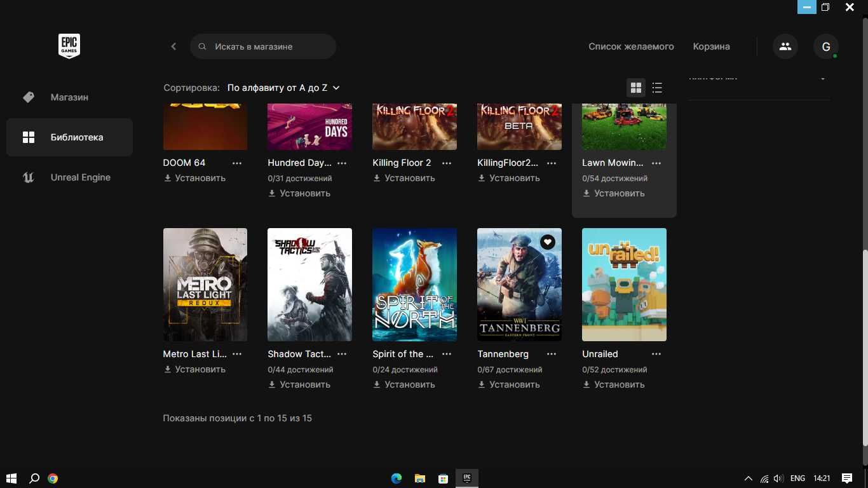Screen dimensions: 868x488
Task: Open the Unrailed cover art
Action: (x=624, y=285)
